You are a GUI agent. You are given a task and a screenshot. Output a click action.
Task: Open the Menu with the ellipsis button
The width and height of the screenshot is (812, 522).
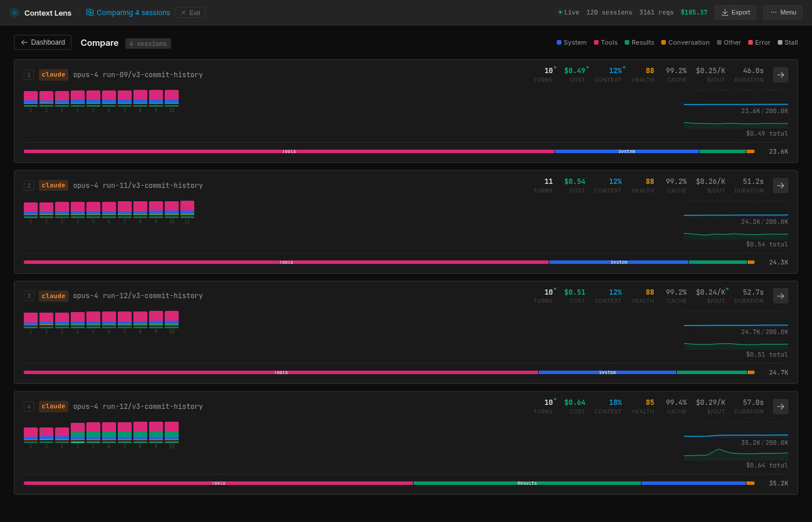782,12
